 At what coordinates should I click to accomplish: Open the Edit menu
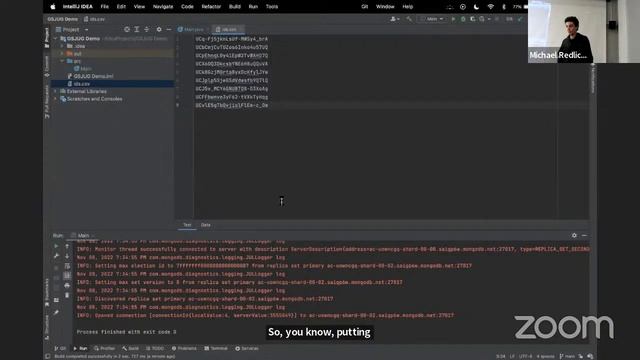point(121,7)
